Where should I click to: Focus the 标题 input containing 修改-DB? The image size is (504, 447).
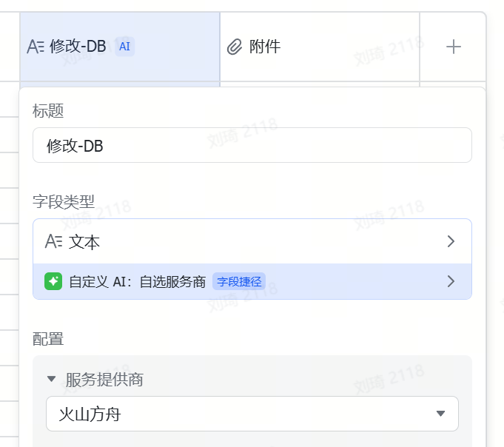[x=252, y=145]
